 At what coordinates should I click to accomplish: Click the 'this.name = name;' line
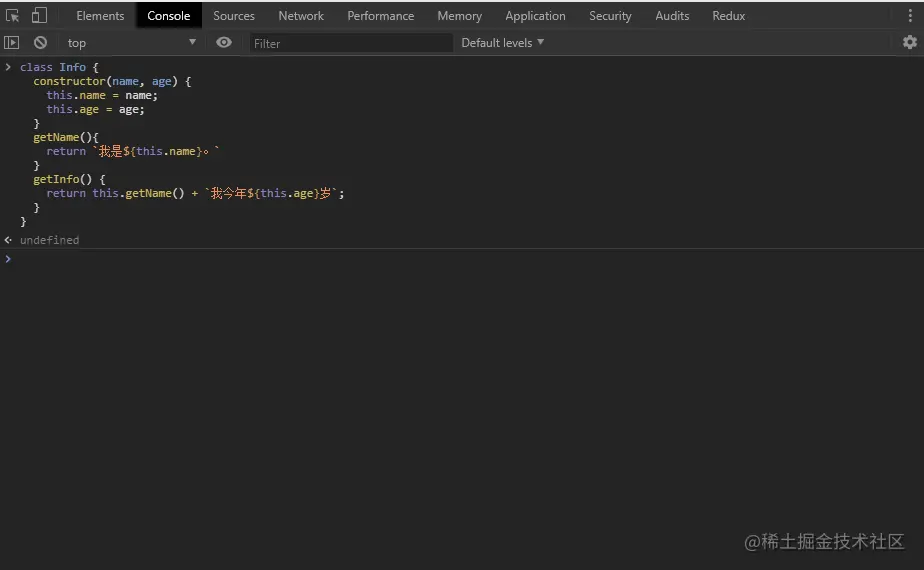(102, 95)
